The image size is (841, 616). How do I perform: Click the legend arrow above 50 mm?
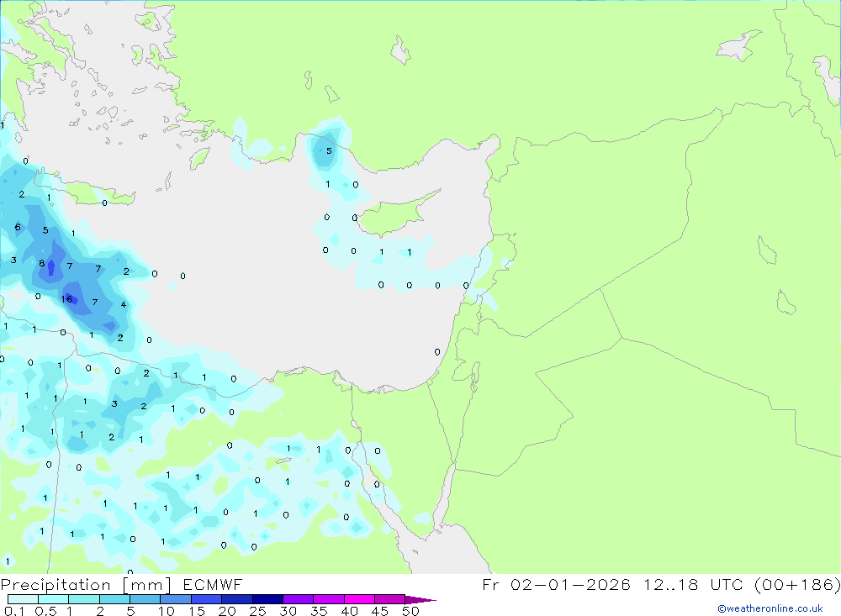420,599
